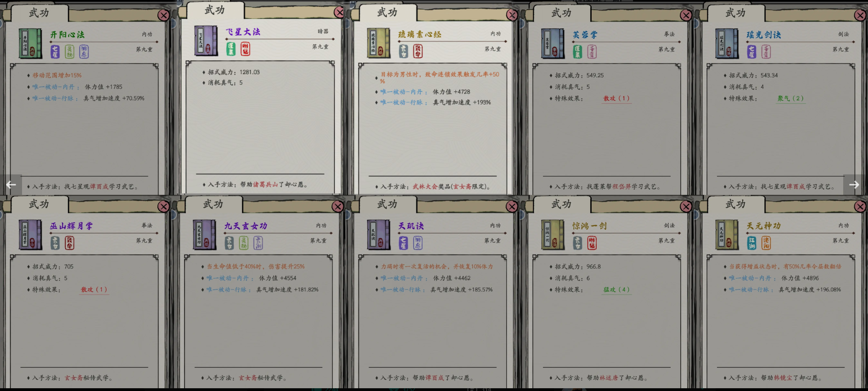Click the 聚气 (2) special effect
This screenshot has height=391, width=868.
click(790, 98)
